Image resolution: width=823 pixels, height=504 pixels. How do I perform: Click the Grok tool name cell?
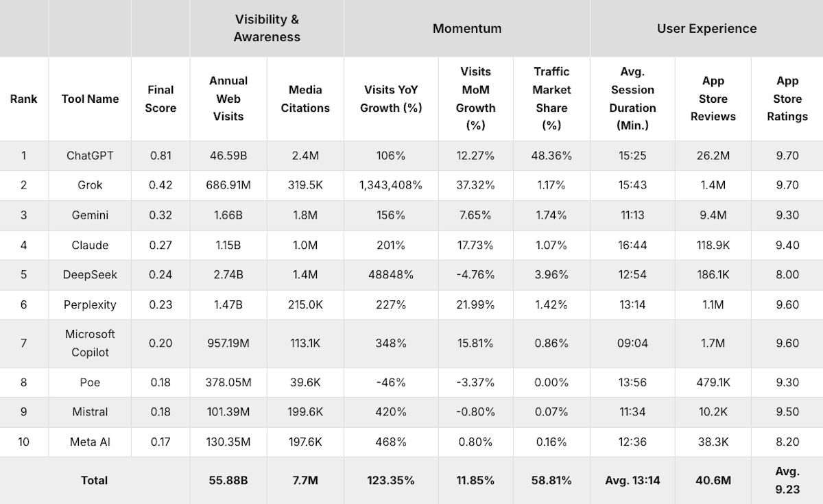90,185
